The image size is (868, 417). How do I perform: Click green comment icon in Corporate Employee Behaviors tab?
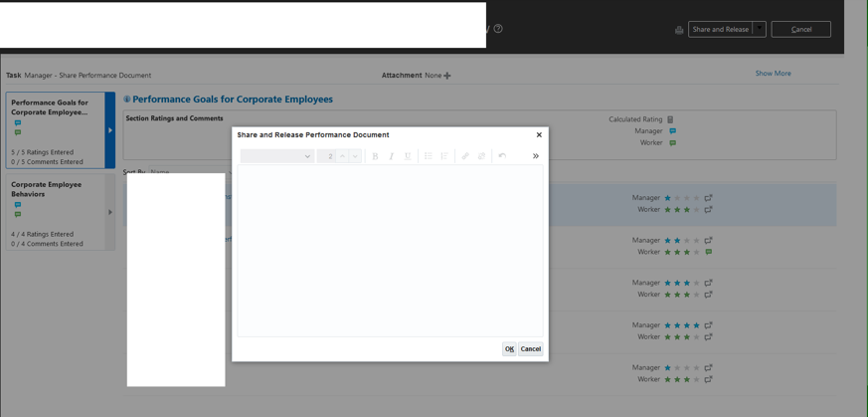(18, 214)
